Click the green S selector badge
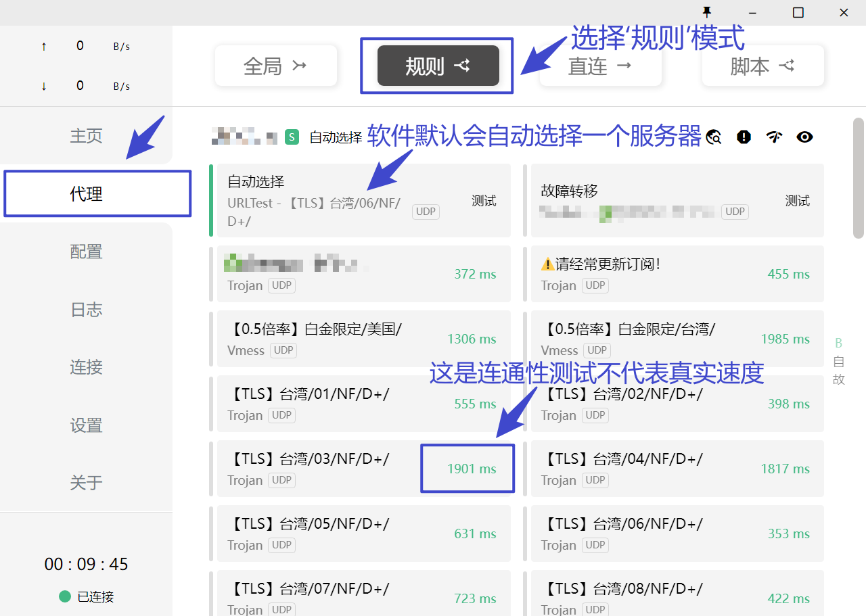 292,137
